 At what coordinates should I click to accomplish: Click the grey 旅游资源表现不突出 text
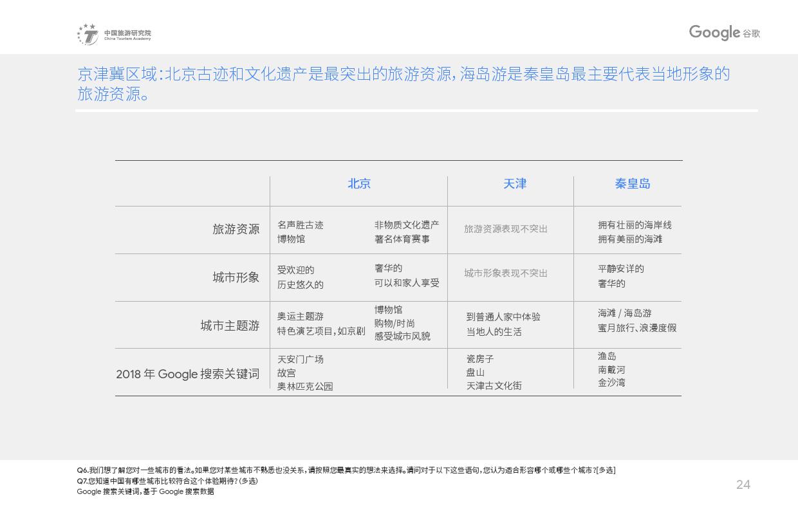pyautogui.click(x=505, y=229)
